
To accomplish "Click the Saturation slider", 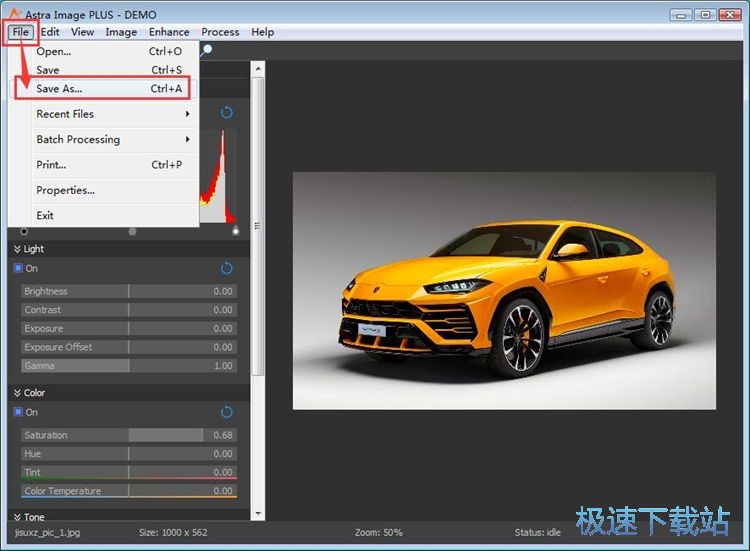I will point(128,435).
